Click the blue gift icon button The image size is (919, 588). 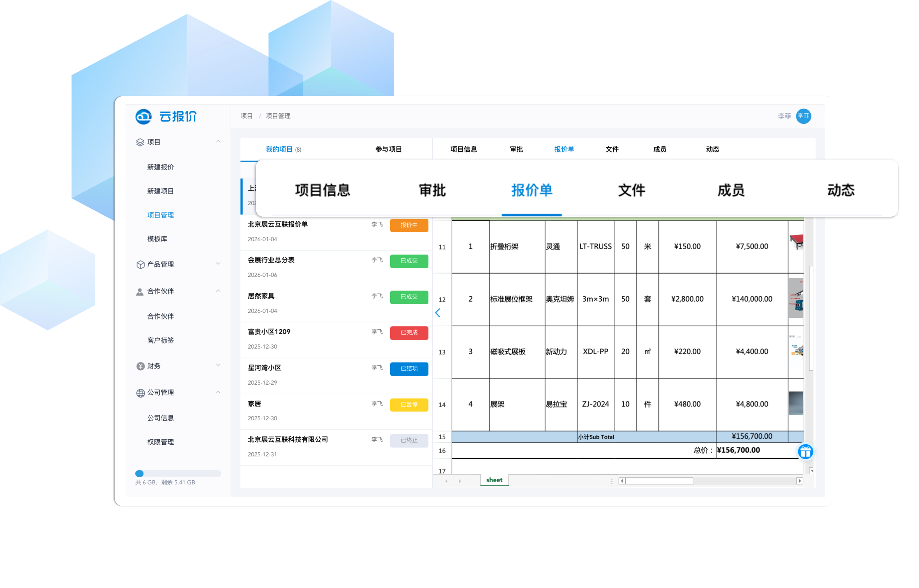(805, 452)
